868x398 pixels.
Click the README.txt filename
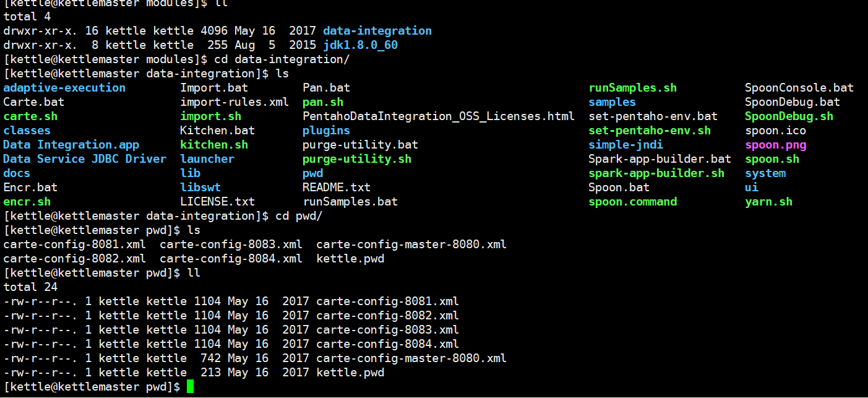pyautogui.click(x=337, y=188)
